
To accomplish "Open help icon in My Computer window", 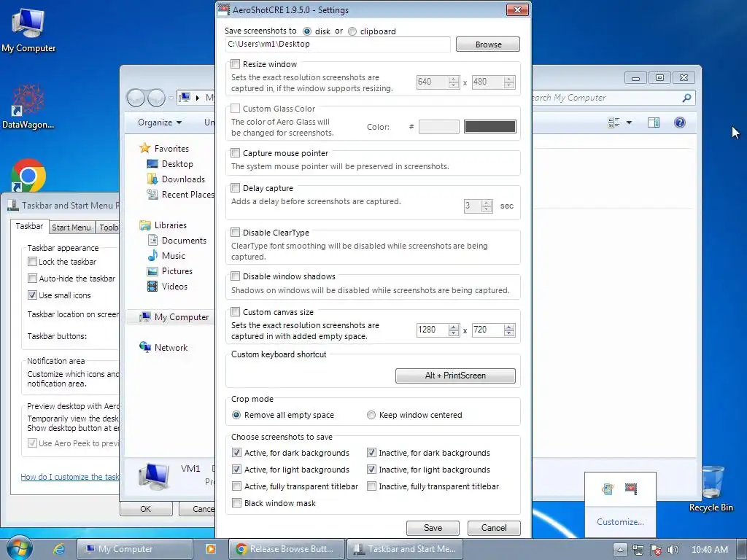I will pyautogui.click(x=679, y=122).
